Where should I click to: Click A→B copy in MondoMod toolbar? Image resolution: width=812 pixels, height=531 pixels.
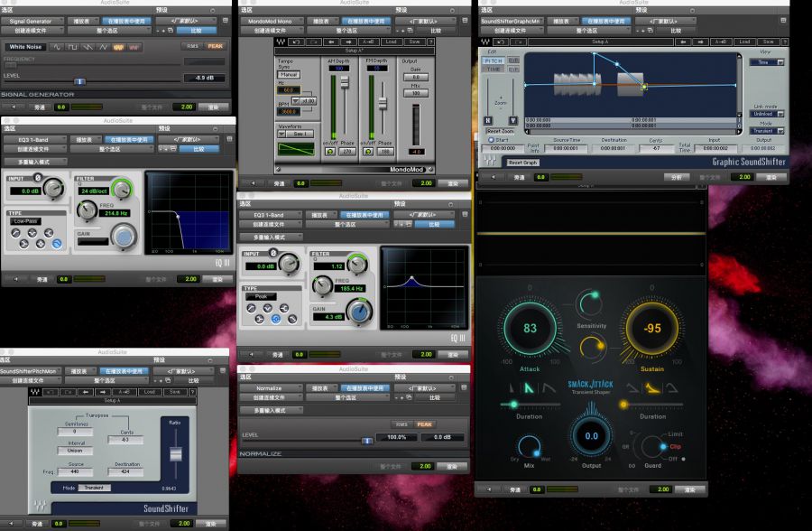coord(368,42)
